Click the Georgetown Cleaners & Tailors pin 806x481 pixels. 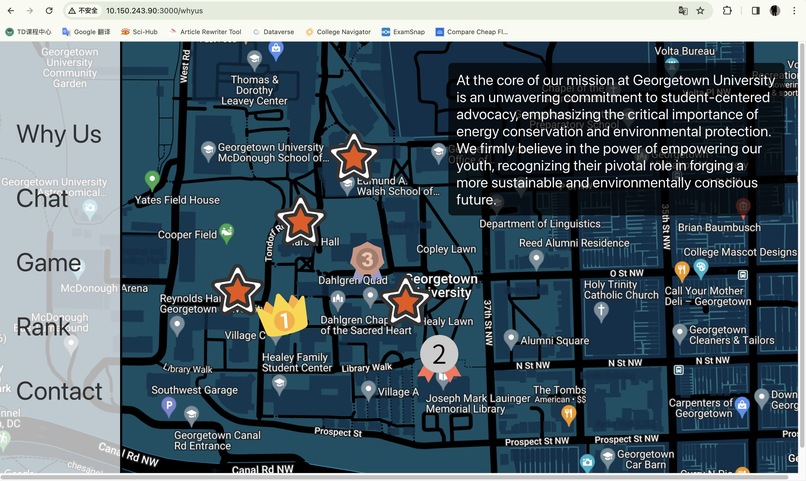point(680,334)
